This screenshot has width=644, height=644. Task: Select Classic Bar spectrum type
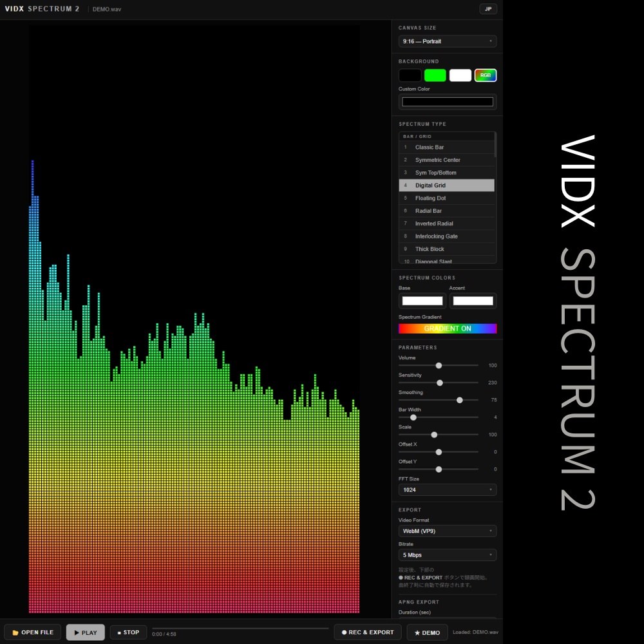pyautogui.click(x=446, y=147)
